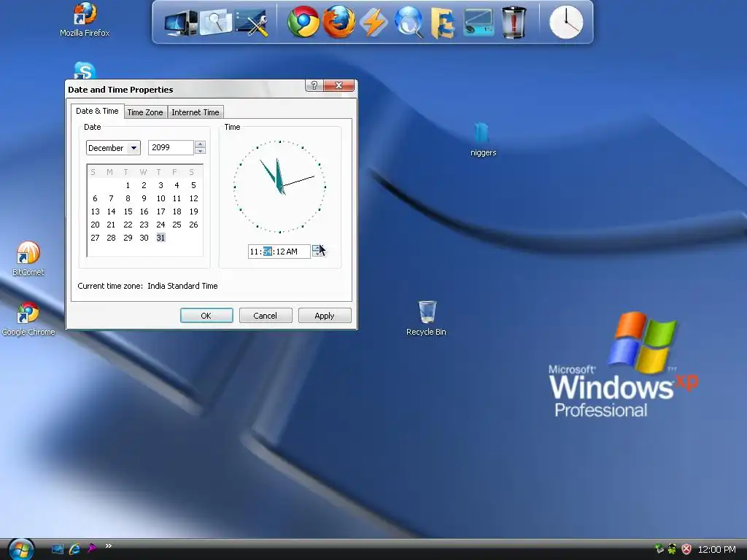
Task: Launch Google Chrome from the top dock
Action: (303, 22)
